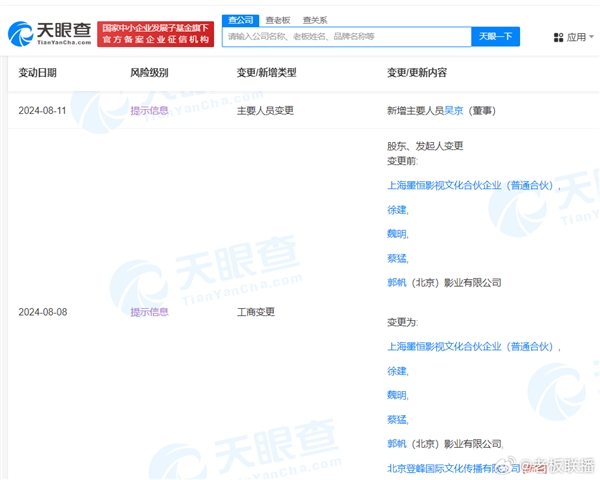Screen dimensions: 600x480
Task: Click the company name search input field
Action: tap(346, 37)
